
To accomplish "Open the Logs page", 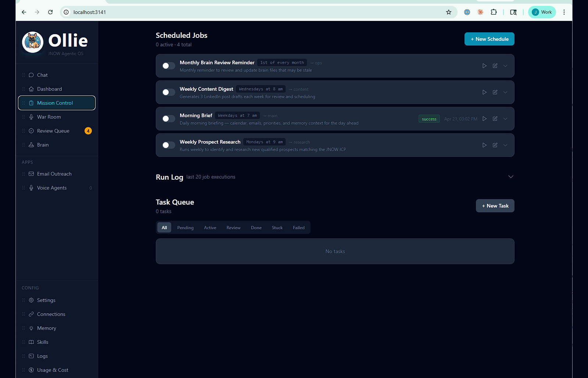I will [57, 356].
